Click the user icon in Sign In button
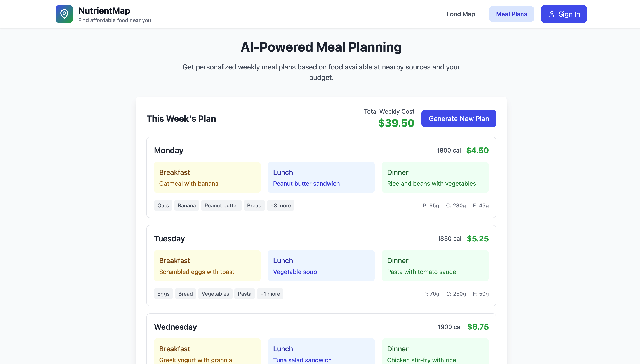640x364 pixels. 551,14
